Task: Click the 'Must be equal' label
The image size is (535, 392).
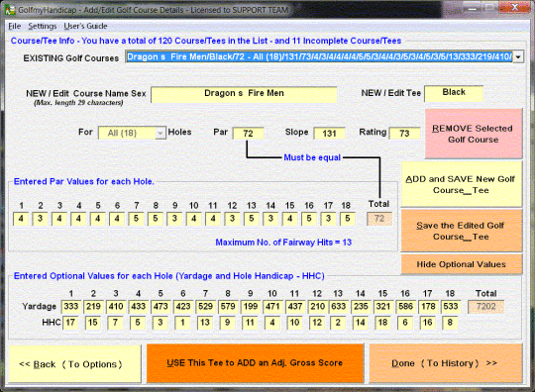Action: coord(312,157)
